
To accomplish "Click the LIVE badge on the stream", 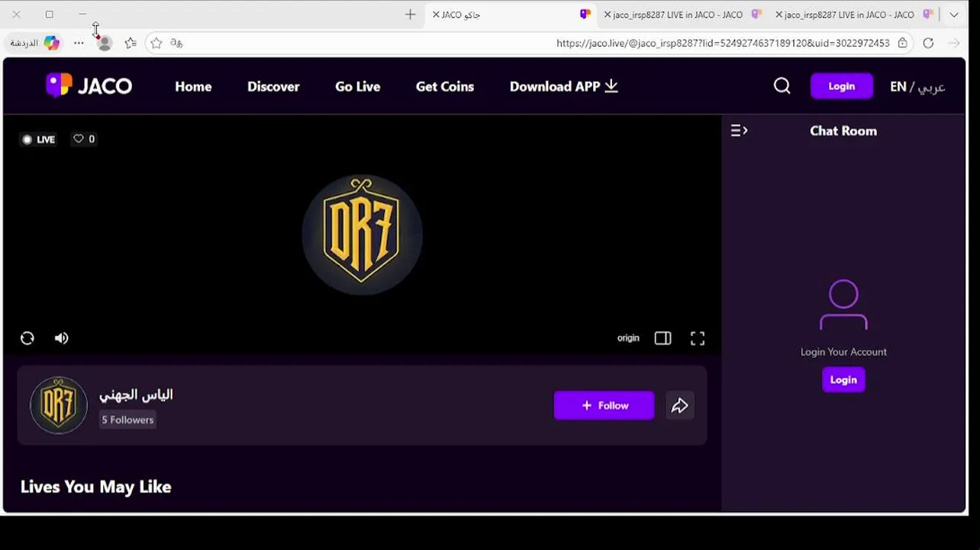I will pos(39,139).
